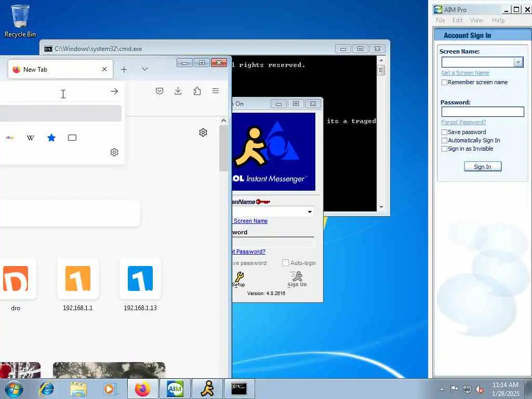This screenshot has height=399, width=532.
Task: Click the Firefox address bar field
Action: [54, 91]
